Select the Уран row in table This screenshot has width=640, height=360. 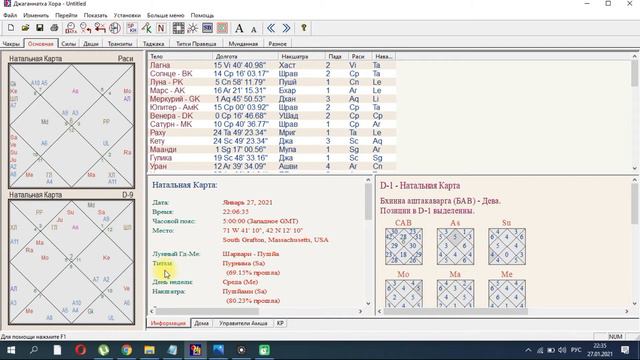pos(271,166)
